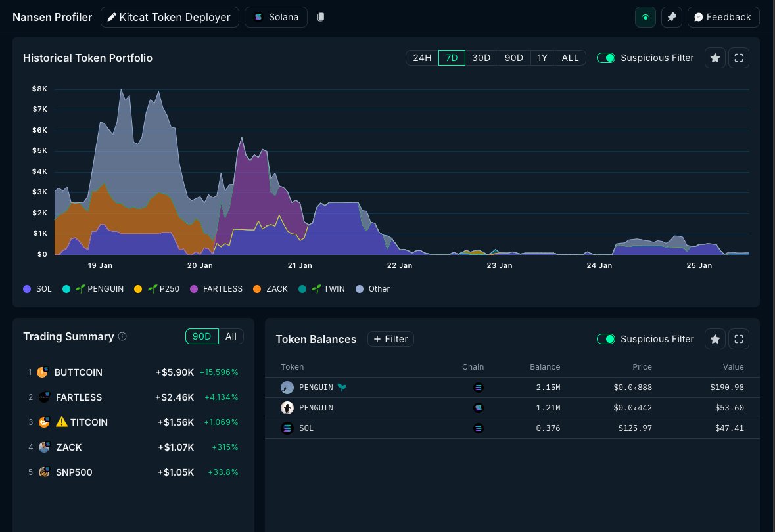775x532 pixels.
Task: Open the Feedback dialog
Action: 723,17
